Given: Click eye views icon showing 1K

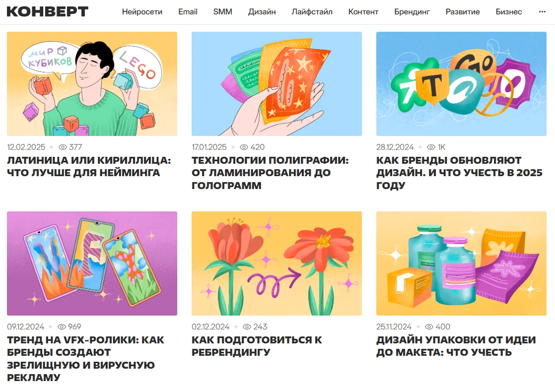Looking at the screenshot, I should point(431,147).
